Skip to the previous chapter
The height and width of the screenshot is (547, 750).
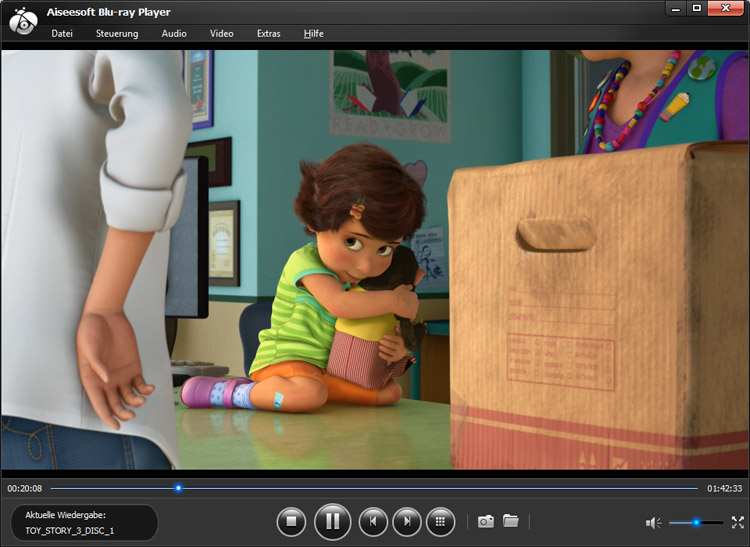coord(373,521)
